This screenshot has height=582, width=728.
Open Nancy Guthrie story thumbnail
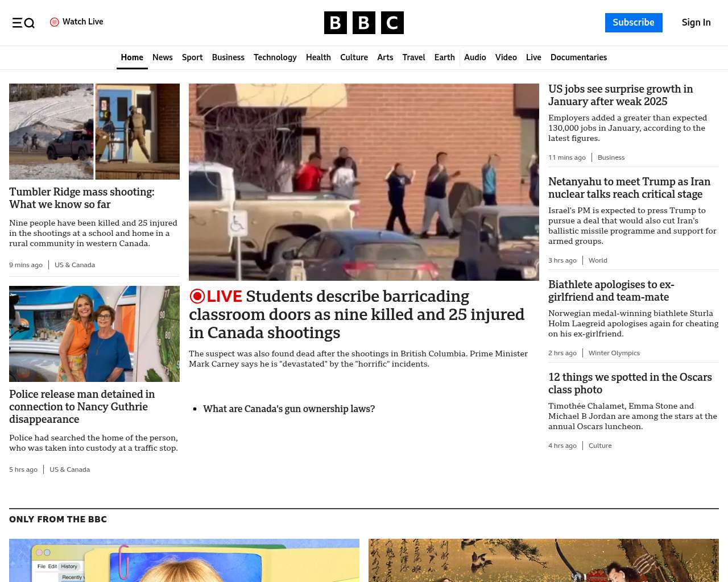coord(94,334)
